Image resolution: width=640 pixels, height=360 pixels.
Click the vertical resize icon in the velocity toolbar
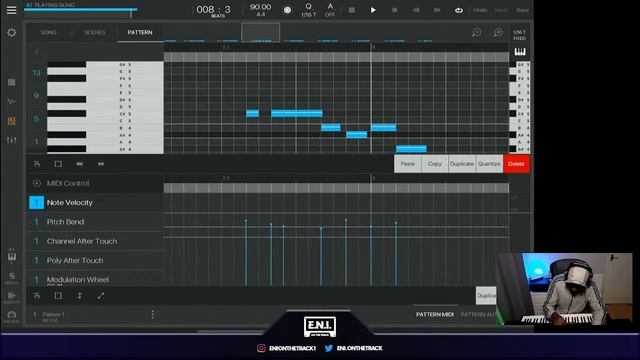80,296
